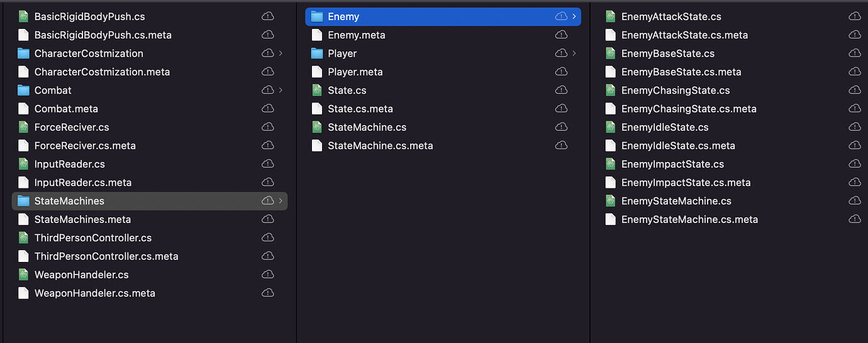Click the EnemyIdleState.cs script icon
868x343 pixels.
click(610, 128)
